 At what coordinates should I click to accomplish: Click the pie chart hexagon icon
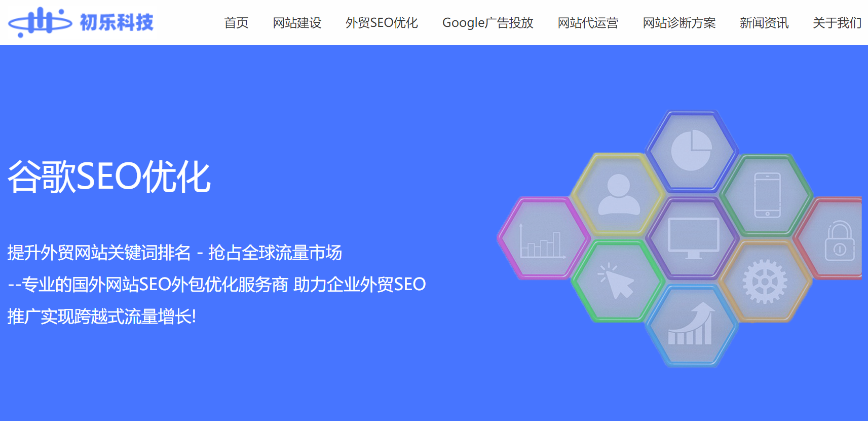[692, 151]
